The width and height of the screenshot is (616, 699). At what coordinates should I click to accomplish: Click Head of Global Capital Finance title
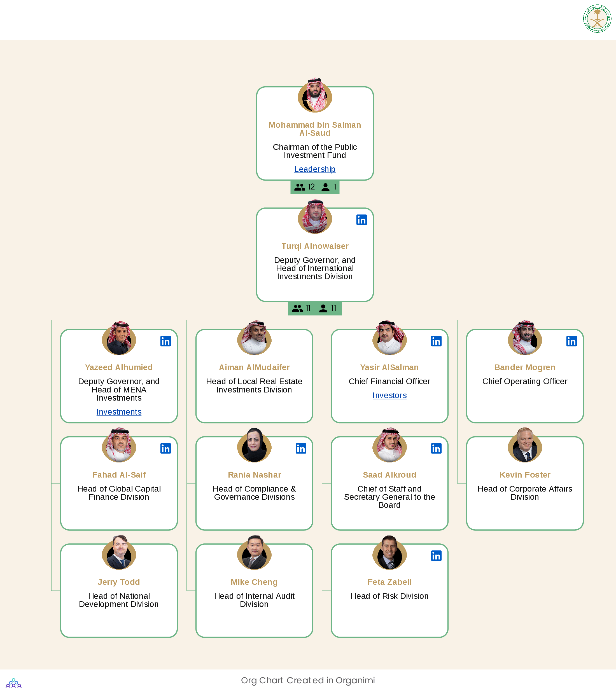coord(119,493)
